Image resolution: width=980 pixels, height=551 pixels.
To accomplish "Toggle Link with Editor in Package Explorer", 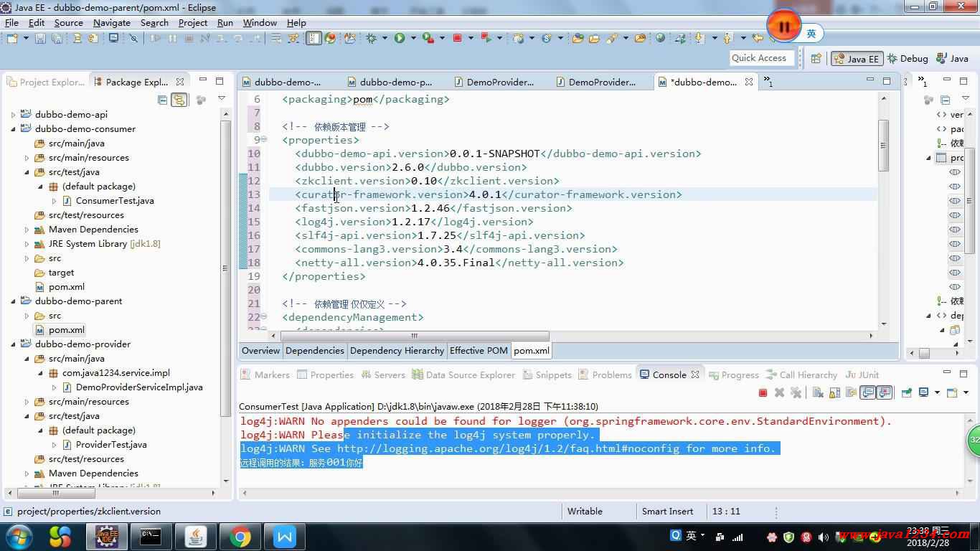I will pyautogui.click(x=179, y=100).
